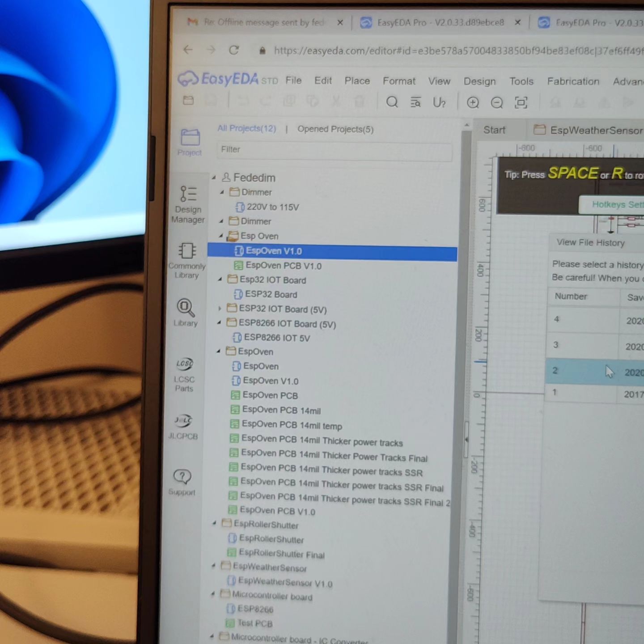Image resolution: width=644 pixels, height=644 pixels.
Task: Switch to the EspWeatherSensor editor tab
Action: [x=588, y=130]
